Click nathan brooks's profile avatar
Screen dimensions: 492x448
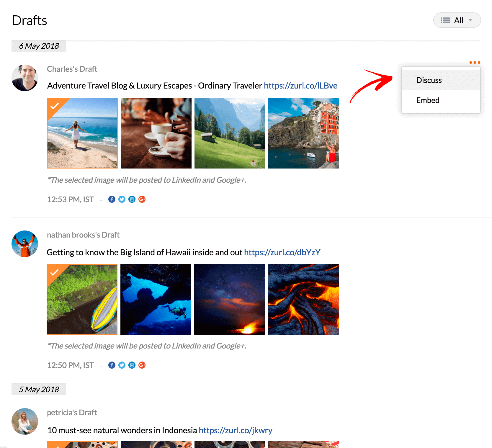pyautogui.click(x=25, y=244)
